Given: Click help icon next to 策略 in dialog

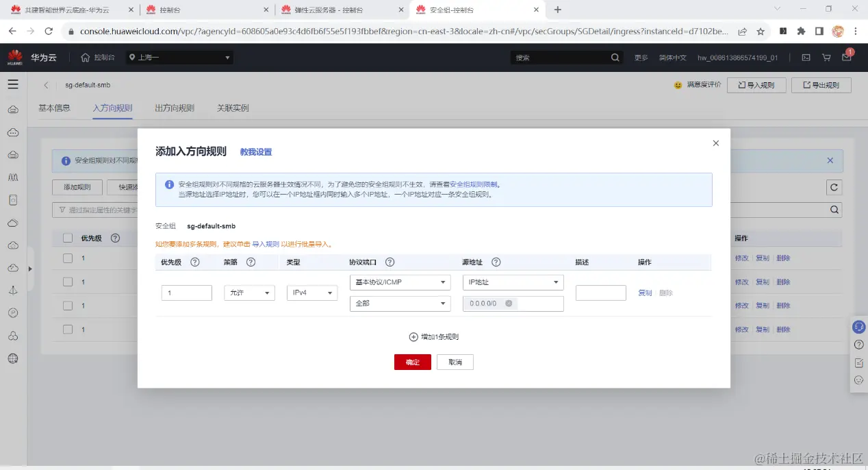Looking at the screenshot, I should (x=251, y=262).
